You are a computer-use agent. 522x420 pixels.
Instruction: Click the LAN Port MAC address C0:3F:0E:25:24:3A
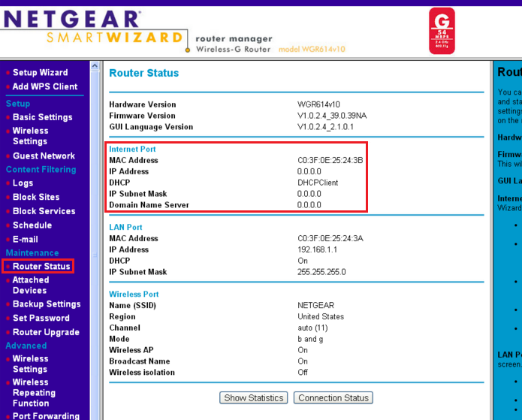click(330, 238)
